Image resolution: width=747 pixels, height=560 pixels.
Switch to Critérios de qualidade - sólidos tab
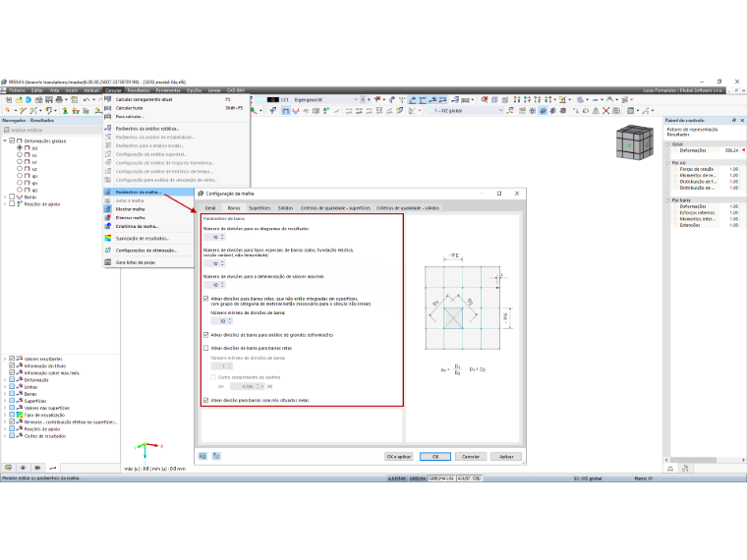click(408, 208)
